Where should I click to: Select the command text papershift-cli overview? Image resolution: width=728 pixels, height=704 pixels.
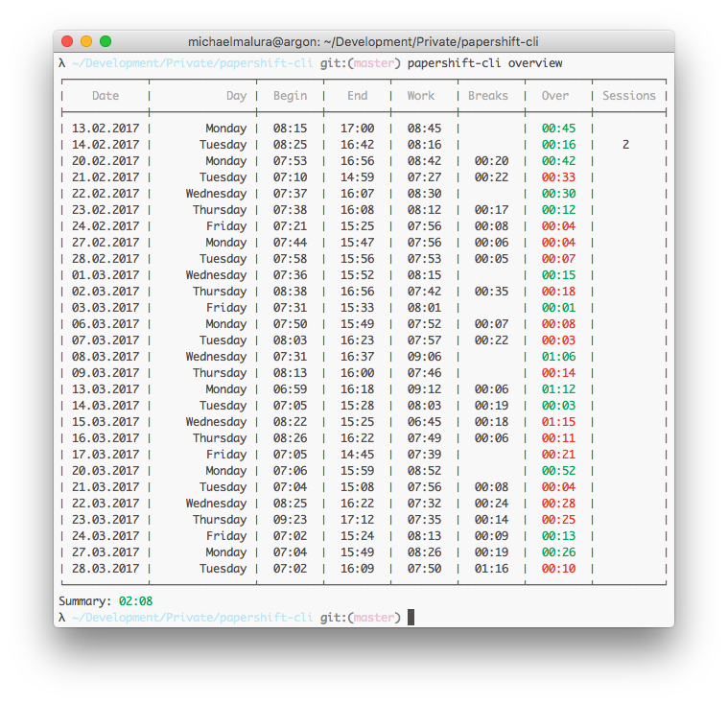pyautogui.click(x=484, y=63)
